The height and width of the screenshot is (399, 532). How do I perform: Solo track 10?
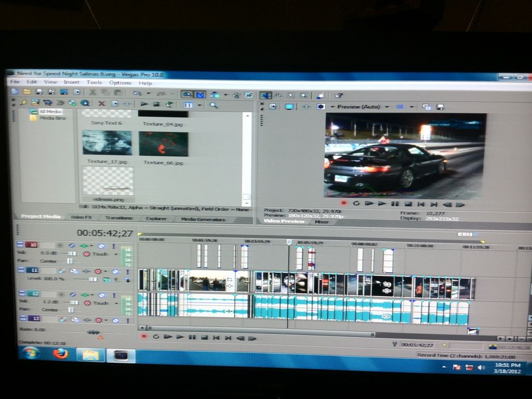click(114, 246)
